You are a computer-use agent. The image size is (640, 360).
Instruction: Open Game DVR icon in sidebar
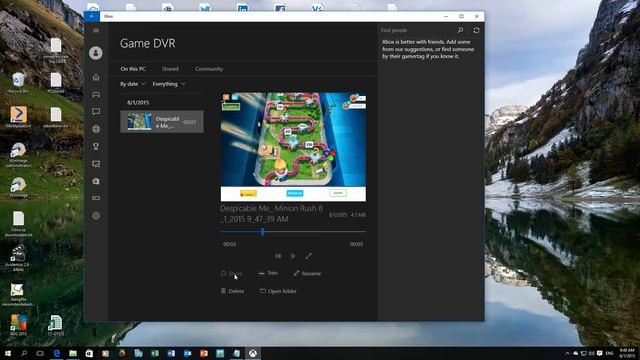96,164
